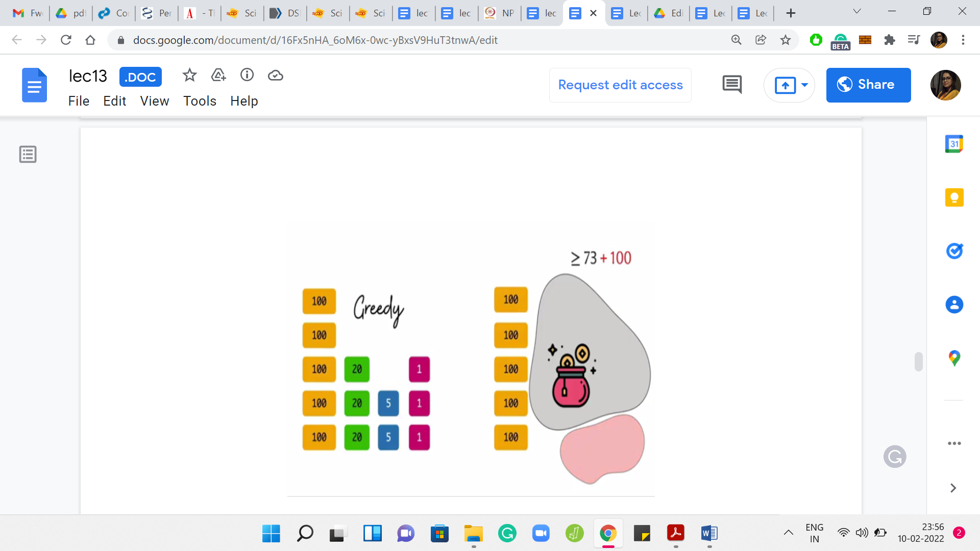The width and height of the screenshot is (980, 551).
Task: Open document info details icon
Action: point(247,76)
